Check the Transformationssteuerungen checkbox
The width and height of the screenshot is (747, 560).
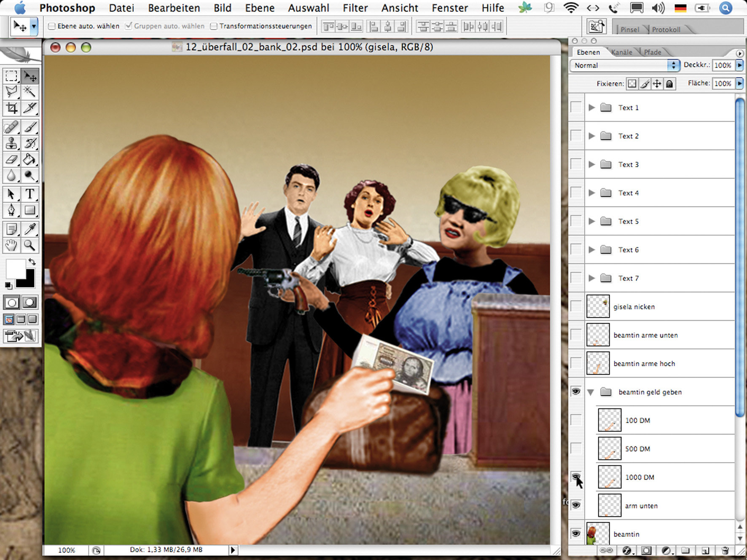pyautogui.click(x=214, y=26)
